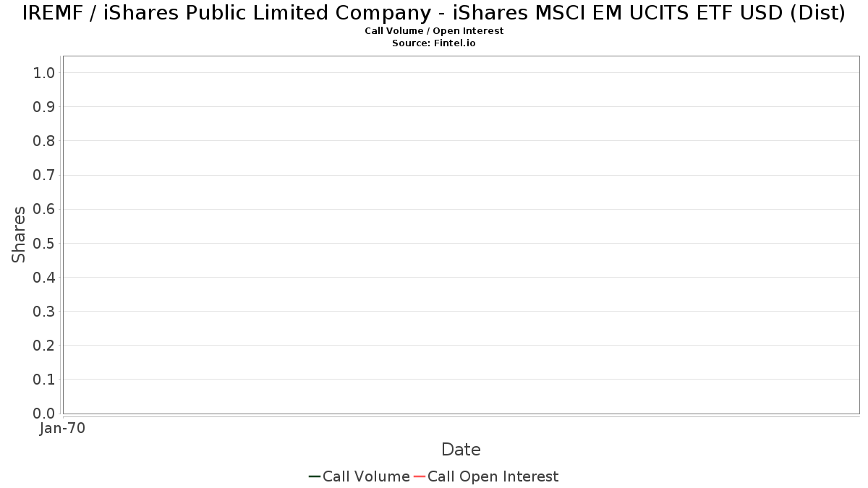Click the dark green Call Volume line swatch
This screenshot has height=488, width=868.
[315, 476]
